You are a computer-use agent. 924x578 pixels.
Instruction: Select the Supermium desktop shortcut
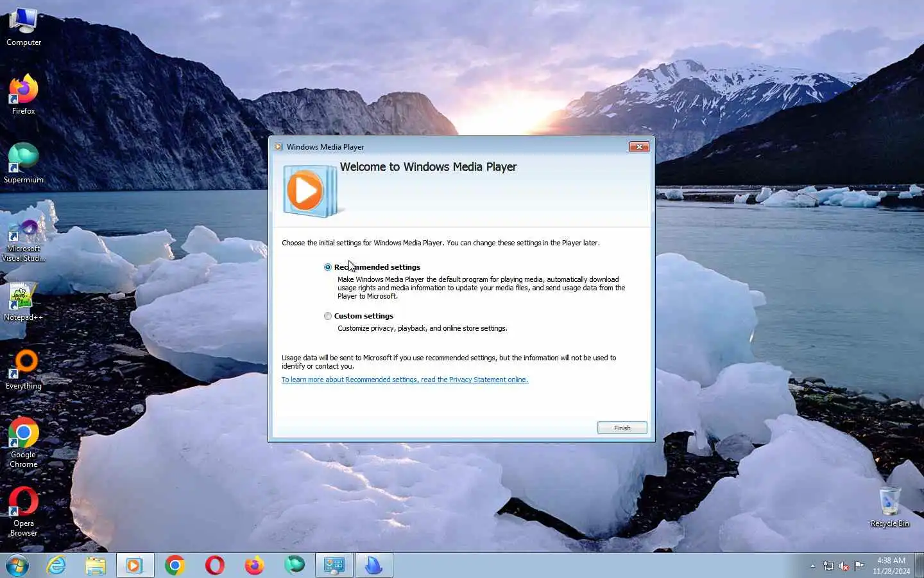[x=24, y=164]
